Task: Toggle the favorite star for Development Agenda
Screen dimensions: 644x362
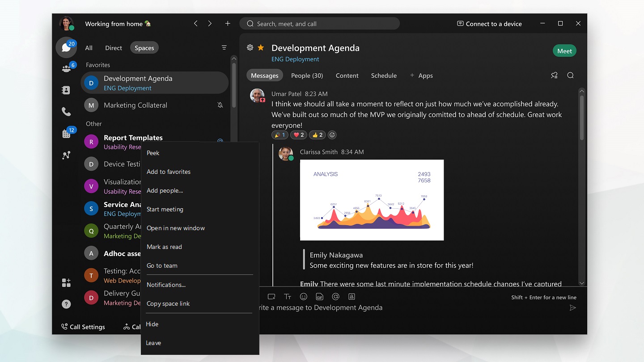Action: pyautogui.click(x=261, y=48)
